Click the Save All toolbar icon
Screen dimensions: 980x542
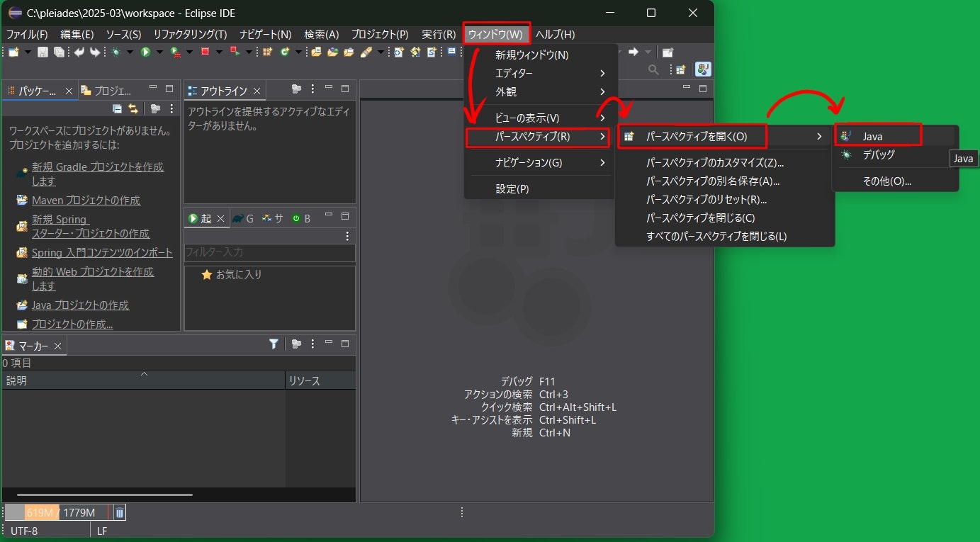(x=59, y=52)
